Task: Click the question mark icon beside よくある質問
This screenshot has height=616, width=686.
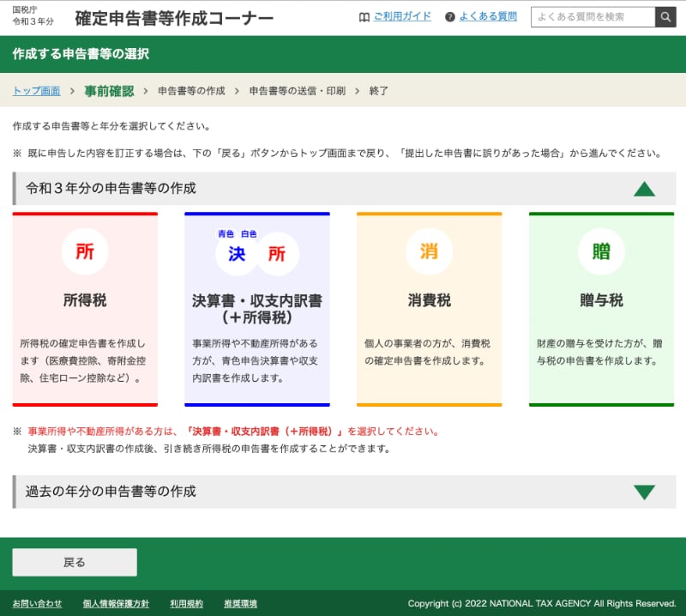Action: pos(450,17)
